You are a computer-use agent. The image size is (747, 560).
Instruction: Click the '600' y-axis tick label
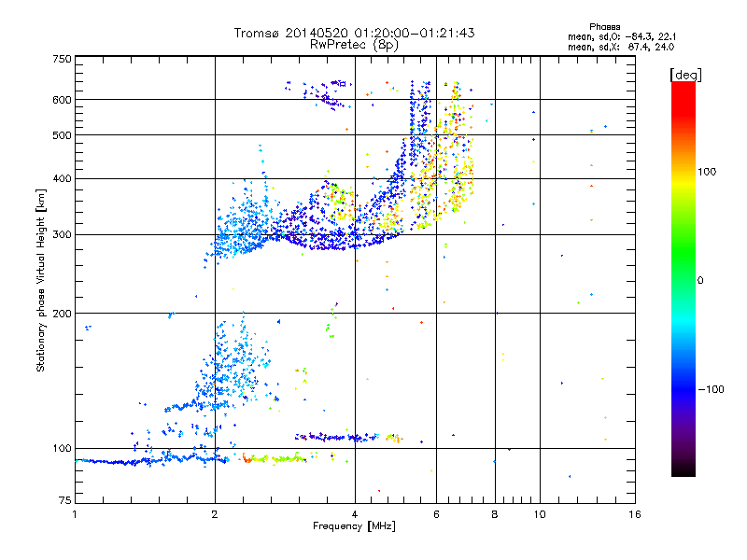pos(63,100)
